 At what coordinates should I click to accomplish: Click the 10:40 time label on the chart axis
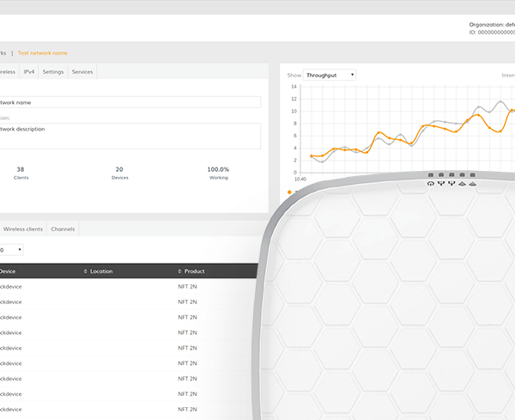tap(300, 180)
